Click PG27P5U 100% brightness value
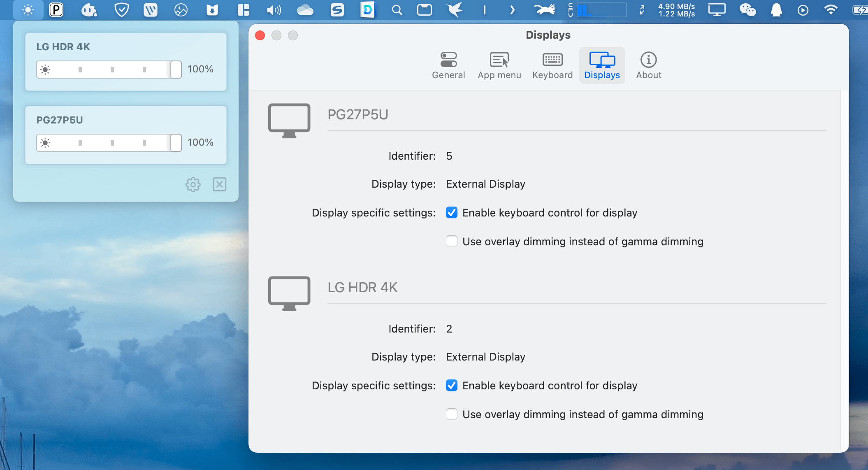868x470 pixels. point(200,142)
